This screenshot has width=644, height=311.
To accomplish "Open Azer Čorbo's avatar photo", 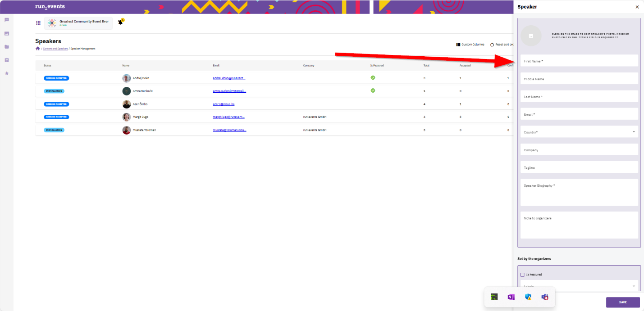I will click(x=127, y=104).
